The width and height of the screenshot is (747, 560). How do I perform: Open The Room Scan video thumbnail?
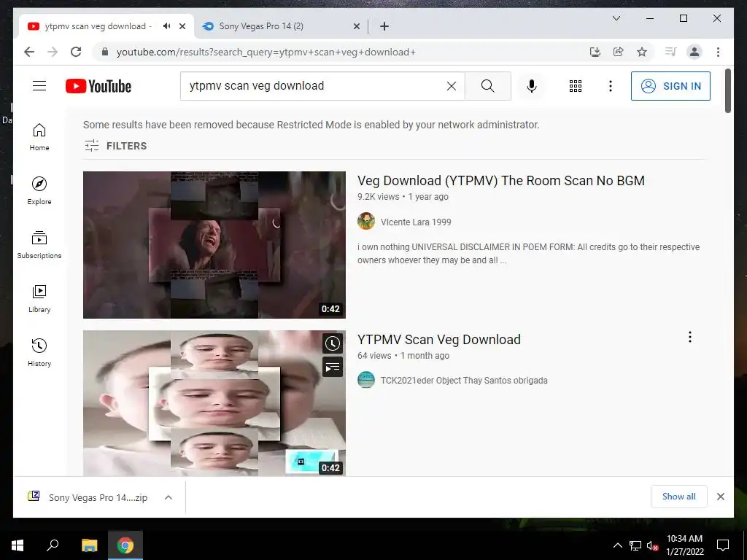pyautogui.click(x=214, y=245)
